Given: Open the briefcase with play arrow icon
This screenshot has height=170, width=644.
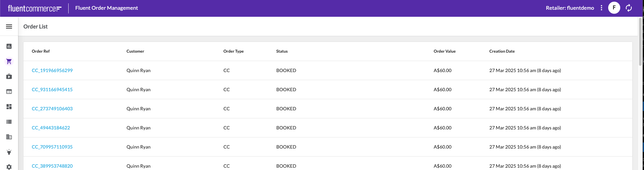Looking at the screenshot, I should click(9, 76).
